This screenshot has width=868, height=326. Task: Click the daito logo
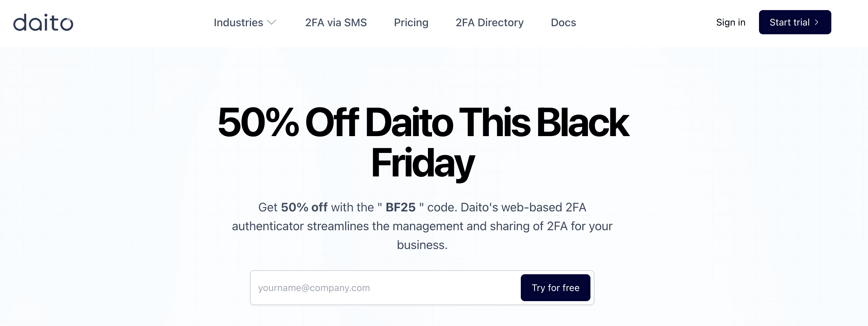[43, 23]
